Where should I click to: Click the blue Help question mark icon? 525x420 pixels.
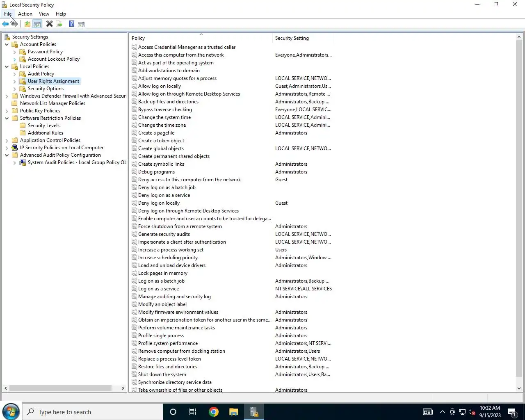(x=71, y=24)
